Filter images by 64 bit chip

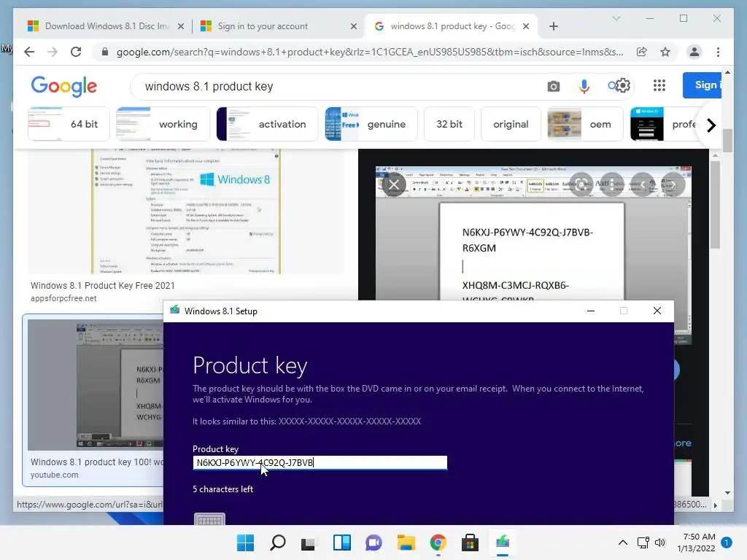[x=69, y=124]
